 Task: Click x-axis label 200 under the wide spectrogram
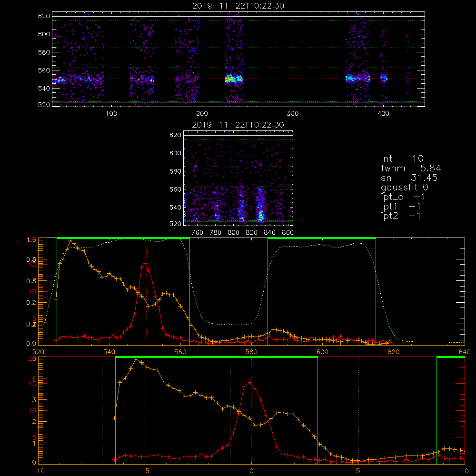[202, 114]
